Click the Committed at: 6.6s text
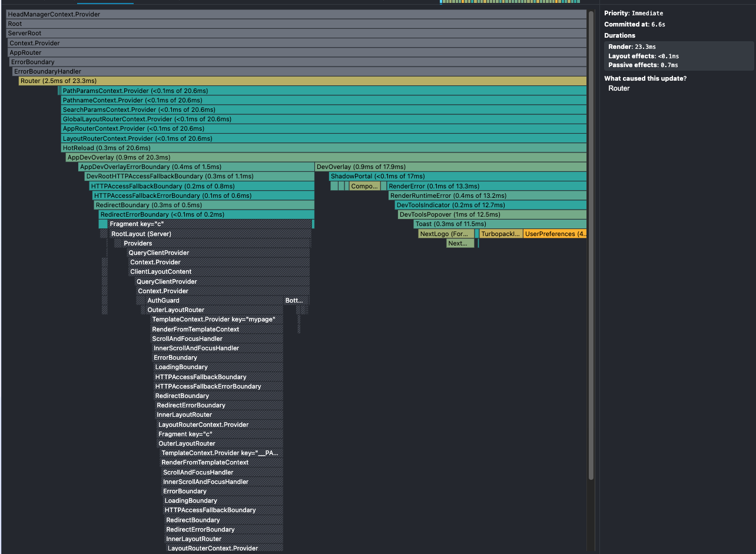This screenshot has width=756, height=554. [635, 24]
